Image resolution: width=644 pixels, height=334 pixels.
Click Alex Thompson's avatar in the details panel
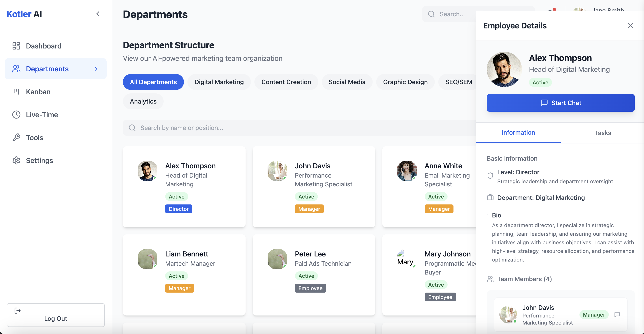(504, 69)
